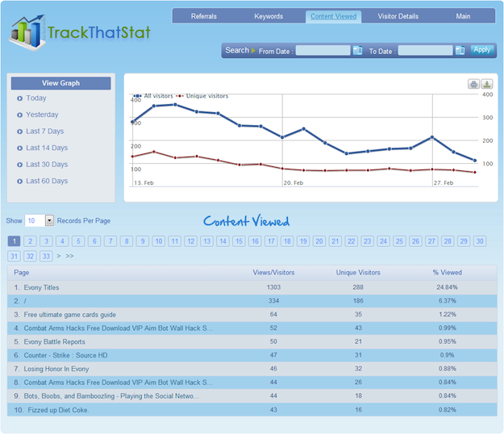
Task: Click the print chart icon
Action: (x=473, y=85)
